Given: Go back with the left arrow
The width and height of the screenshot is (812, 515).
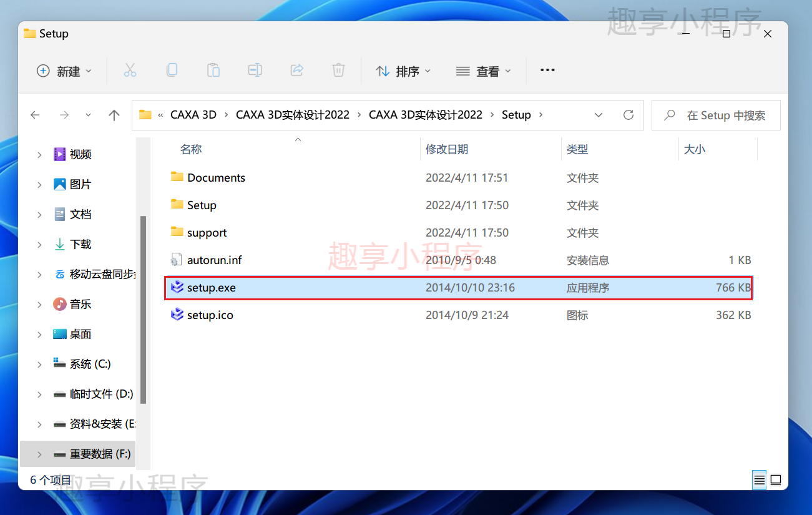Looking at the screenshot, I should click(35, 115).
